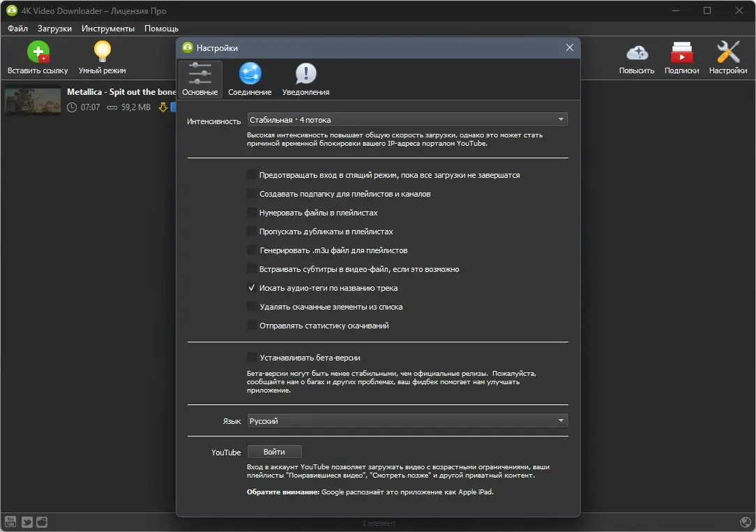Enable Устанавливать бета-версии checkbox
The width and height of the screenshot is (756, 532).
coord(252,357)
